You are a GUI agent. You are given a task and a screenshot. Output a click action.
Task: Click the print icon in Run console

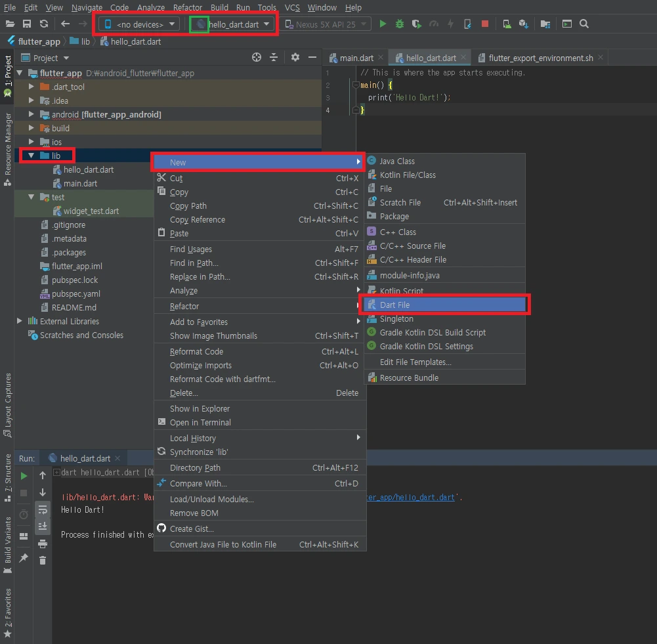tap(42, 544)
